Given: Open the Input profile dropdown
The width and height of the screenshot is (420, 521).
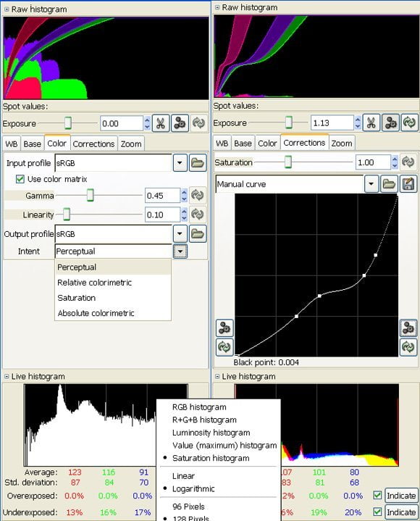Looking at the screenshot, I should (180, 163).
